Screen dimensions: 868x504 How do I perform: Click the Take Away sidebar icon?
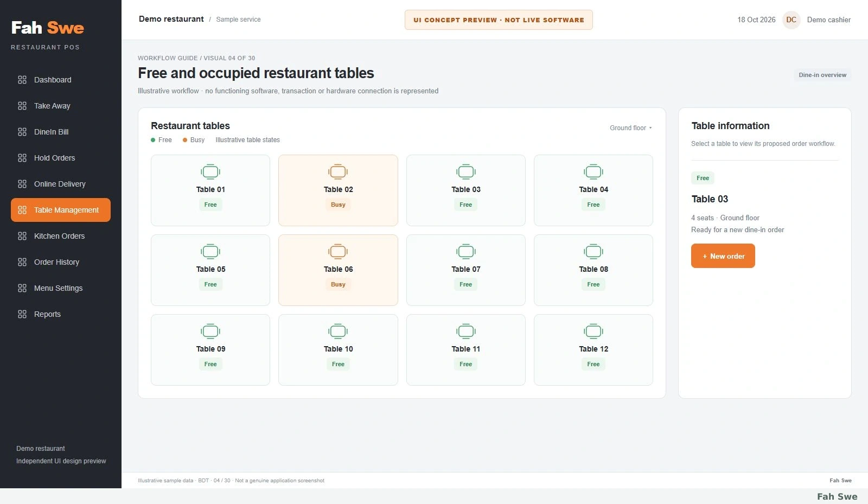tap(22, 106)
